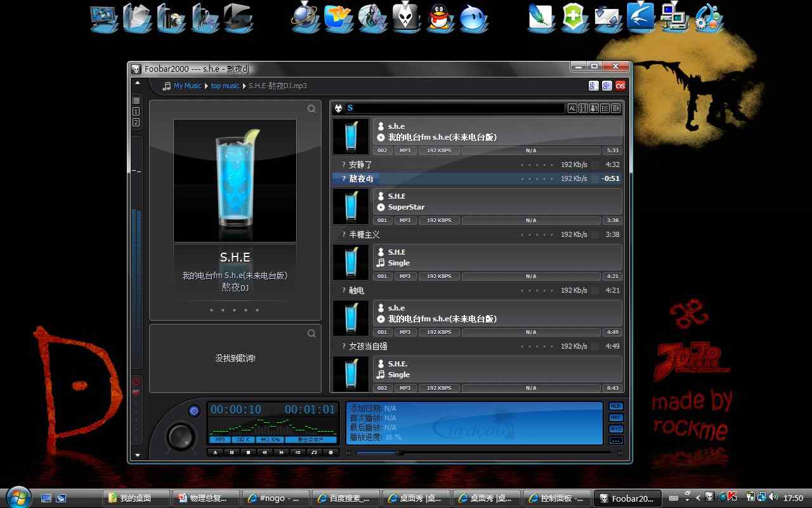
Task: Click the playback seek bar
Action: tap(483, 453)
